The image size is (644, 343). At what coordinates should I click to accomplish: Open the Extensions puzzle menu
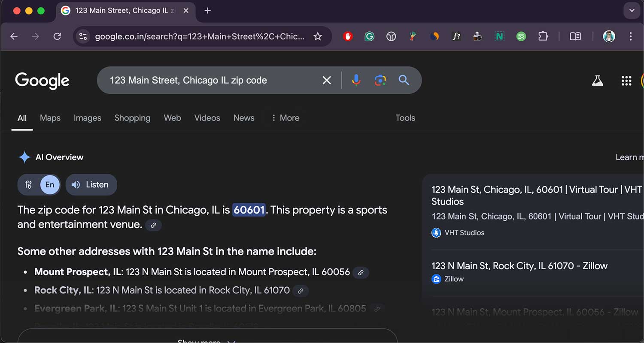[x=543, y=36]
